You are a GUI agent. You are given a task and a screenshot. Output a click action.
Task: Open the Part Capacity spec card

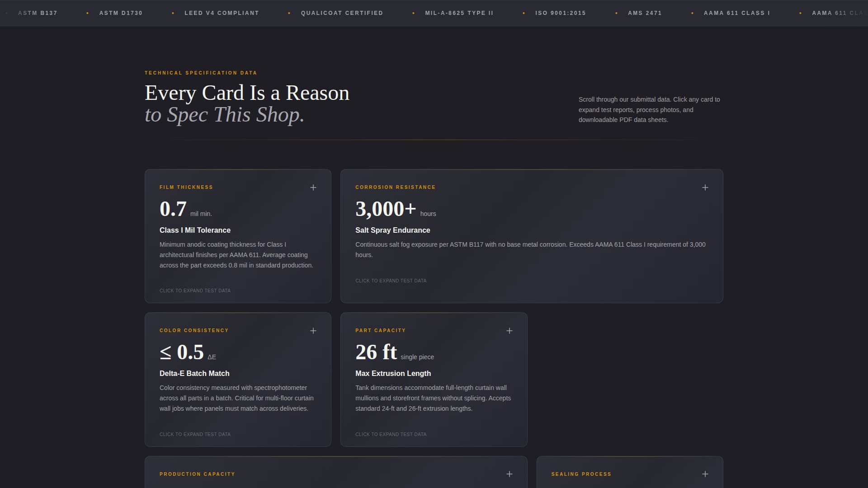[x=434, y=379]
